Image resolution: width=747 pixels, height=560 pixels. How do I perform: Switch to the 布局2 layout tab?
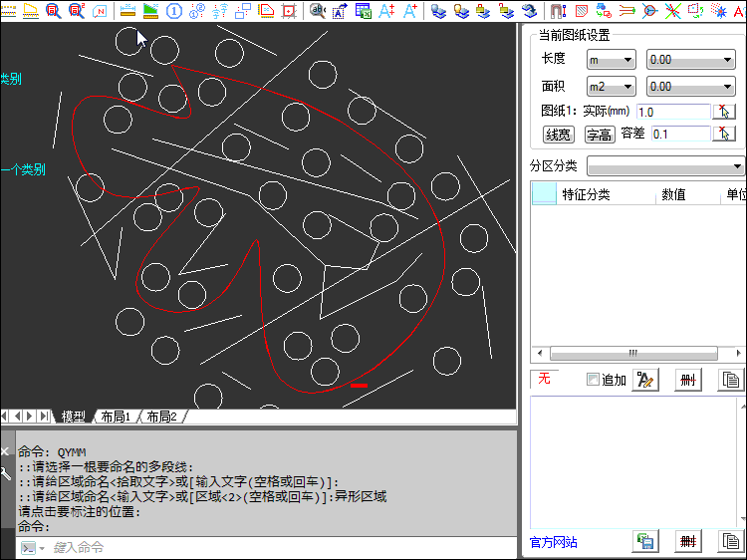[161, 417]
